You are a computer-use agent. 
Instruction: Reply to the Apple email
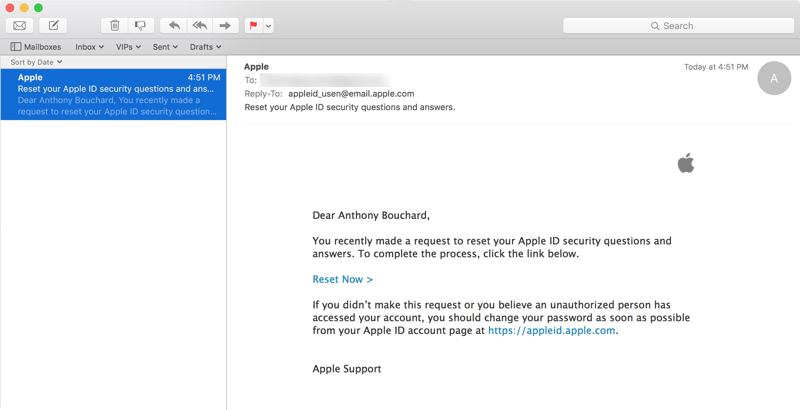(x=174, y=25)
